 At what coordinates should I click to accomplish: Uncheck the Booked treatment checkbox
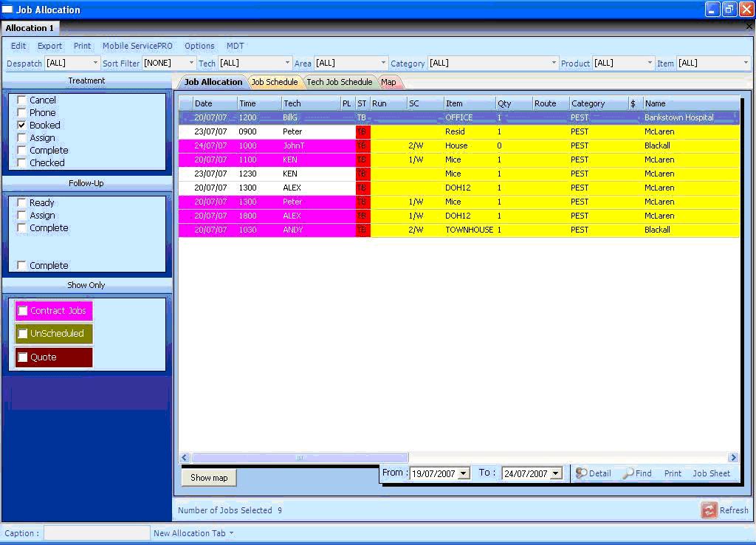pos(22,126)
